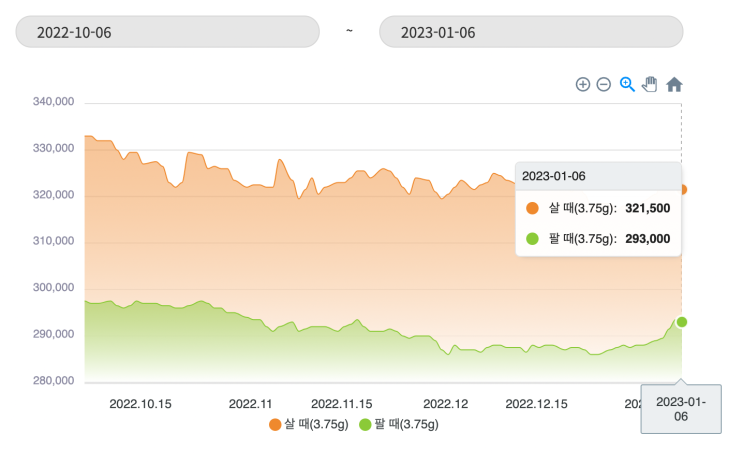
Task: Click the 2022.10.15 x-axis label
Action: coord(140,404)
